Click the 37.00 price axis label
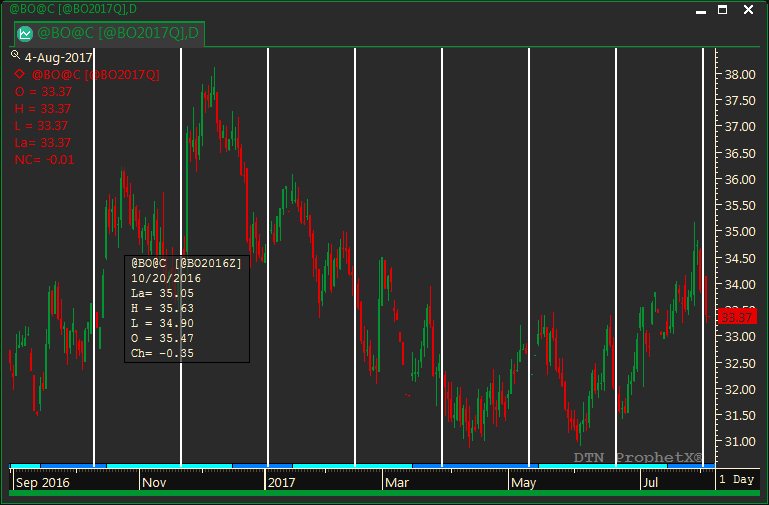This screenshot has height=505, width=769. pos(740,126)
